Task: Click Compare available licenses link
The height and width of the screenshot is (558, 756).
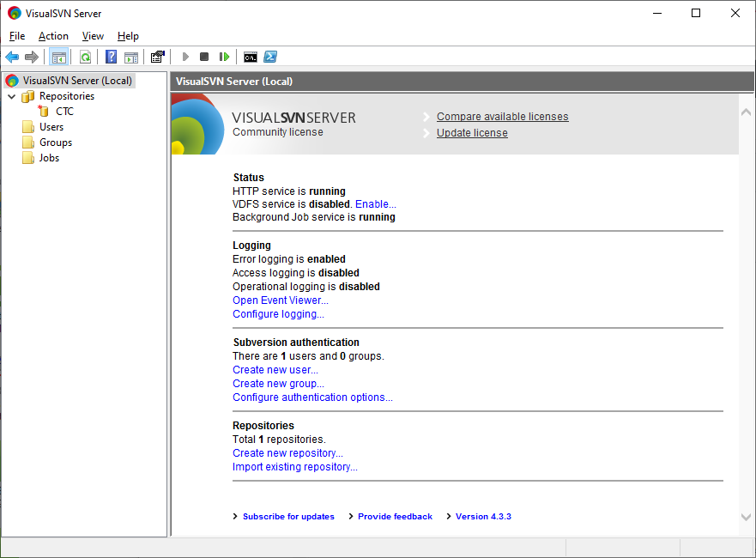Action: click(x=502, y=117)
